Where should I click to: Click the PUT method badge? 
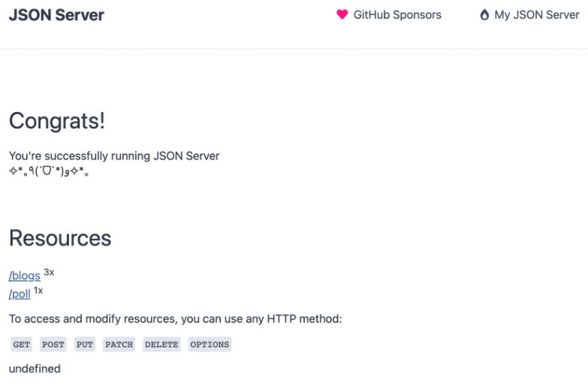coord(84,344)
